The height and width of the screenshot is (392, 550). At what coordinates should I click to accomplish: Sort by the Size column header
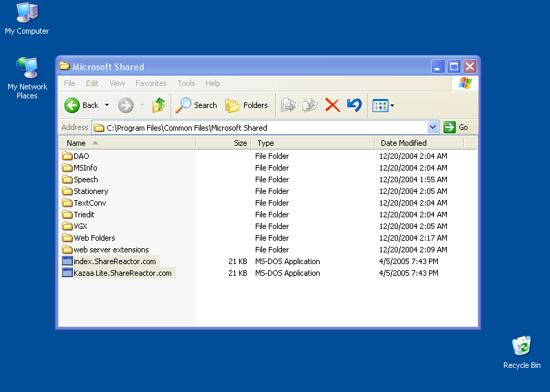pos(223,143)
